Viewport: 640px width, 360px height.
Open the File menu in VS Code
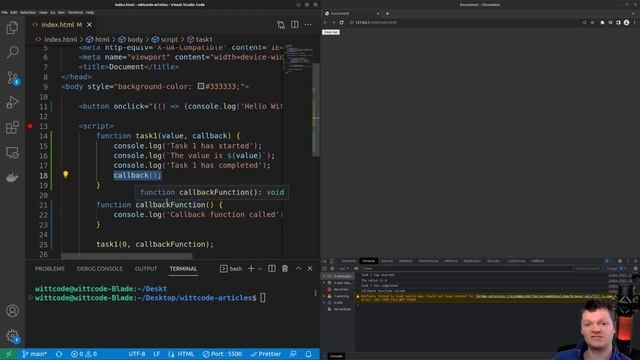click(x=4, y=13)
